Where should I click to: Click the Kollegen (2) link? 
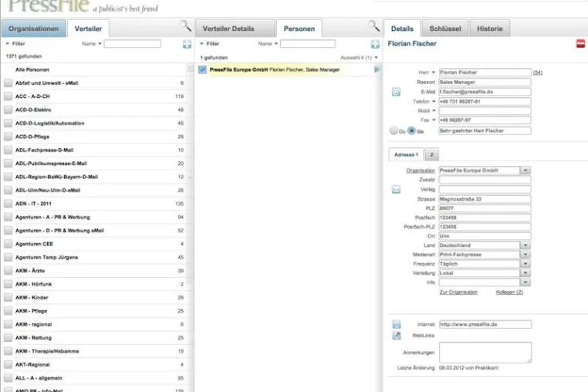pyautogui.click(x=509, y=292)
